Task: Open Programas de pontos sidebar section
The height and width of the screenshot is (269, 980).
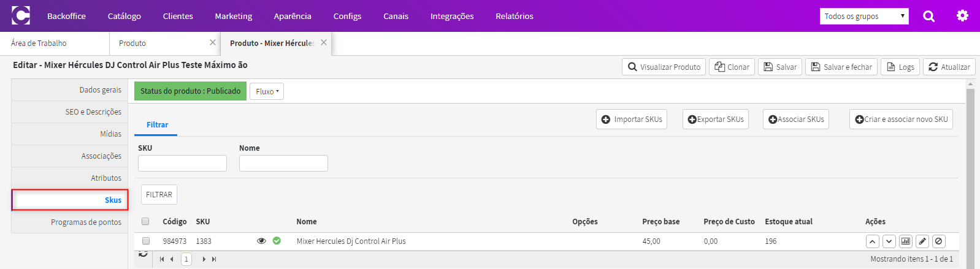Action: [x=69, y=222]
